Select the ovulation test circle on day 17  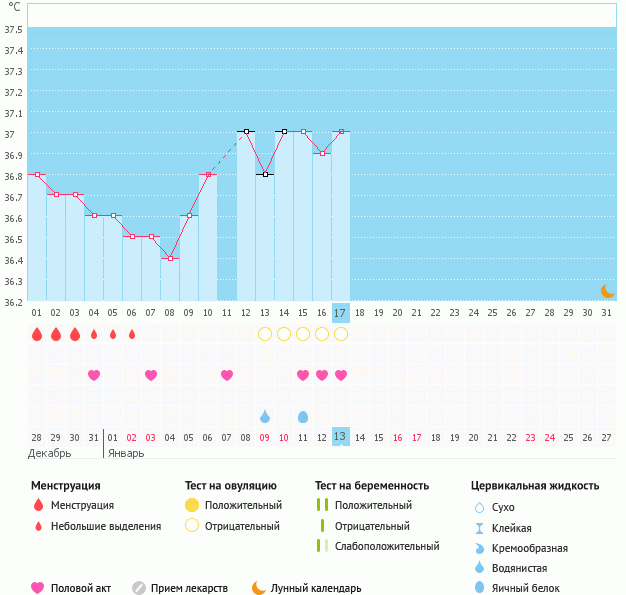[x=341, y=334]
